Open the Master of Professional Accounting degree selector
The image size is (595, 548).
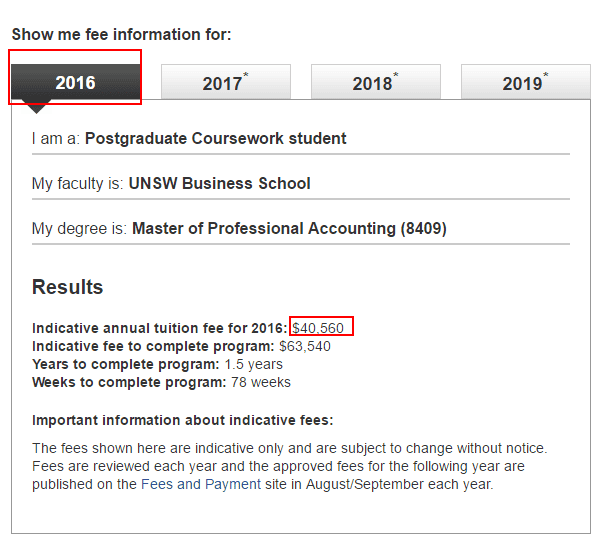(x=289, y=228)
